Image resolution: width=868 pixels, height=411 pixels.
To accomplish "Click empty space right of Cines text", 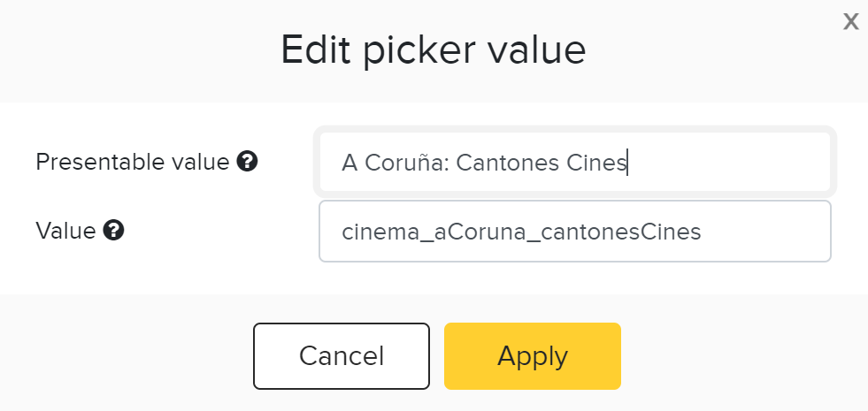I will (728, 163).
